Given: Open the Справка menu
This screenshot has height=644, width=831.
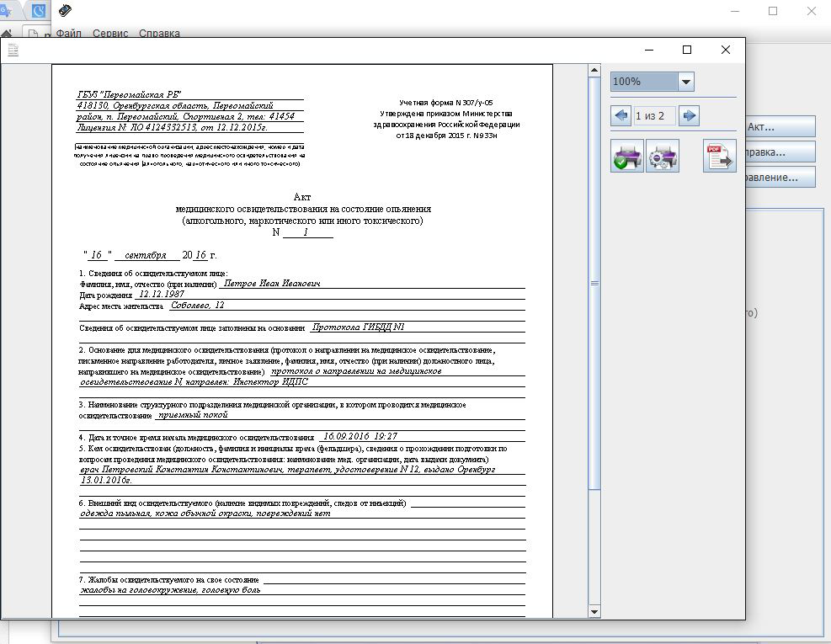Looking at the screenshot, I should pos(159,34).
